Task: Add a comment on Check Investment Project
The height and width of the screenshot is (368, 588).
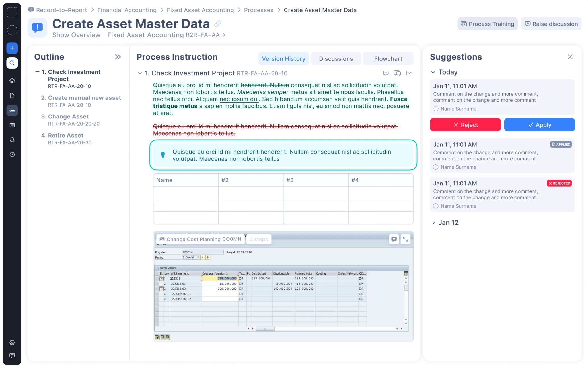Action: click(386, 73)
